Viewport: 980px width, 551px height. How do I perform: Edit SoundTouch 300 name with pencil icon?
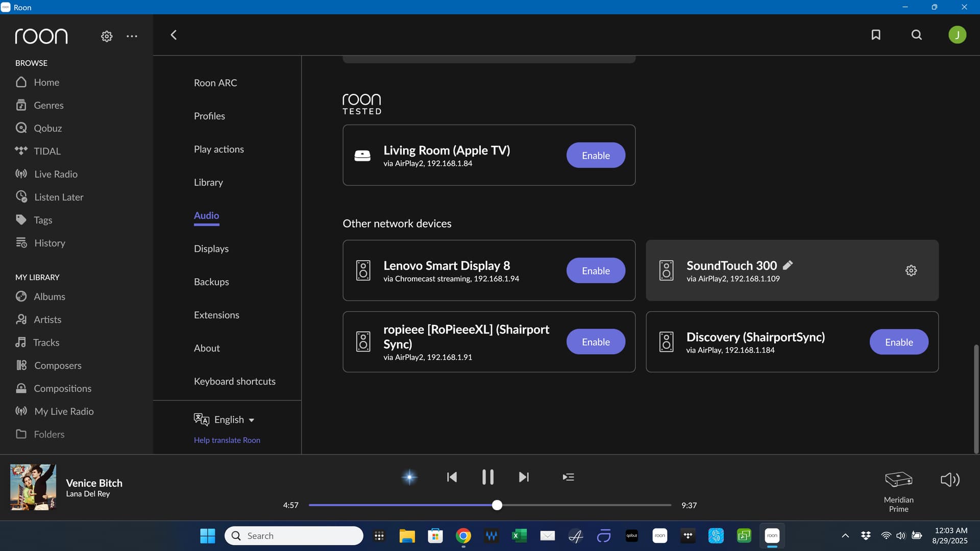788,265
